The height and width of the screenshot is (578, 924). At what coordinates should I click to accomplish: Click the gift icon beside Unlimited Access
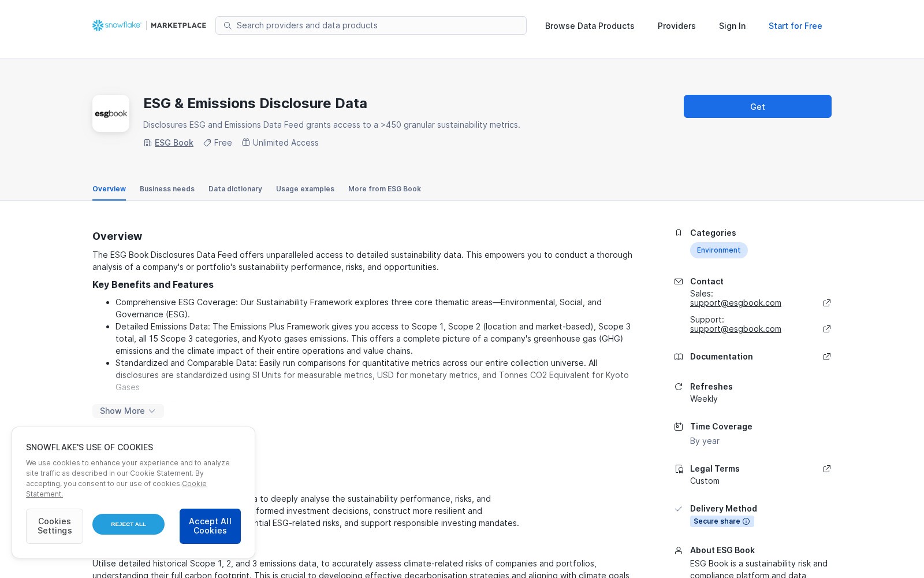click(246, 142)
